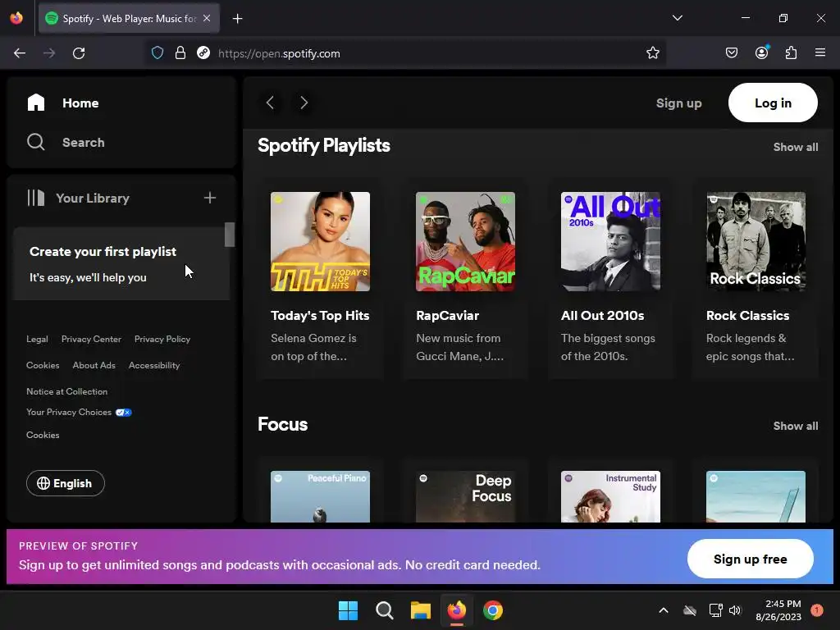The width and height of the screenshot is (840, 630).
Task: Open File Explorer from the taskbar
Action: point(421,610)
